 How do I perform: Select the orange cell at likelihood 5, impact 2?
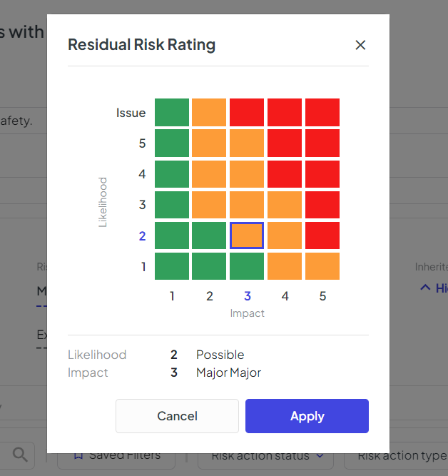pyautogui.click(x=209, y=143)
